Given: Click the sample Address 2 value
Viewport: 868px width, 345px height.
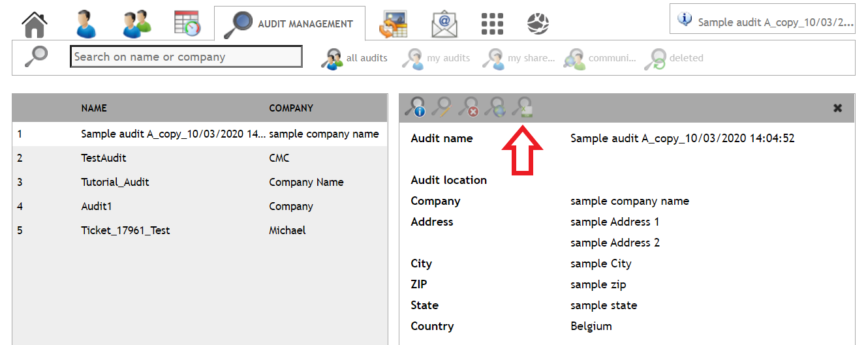Looking at the screenshot, I should [615, 243].
